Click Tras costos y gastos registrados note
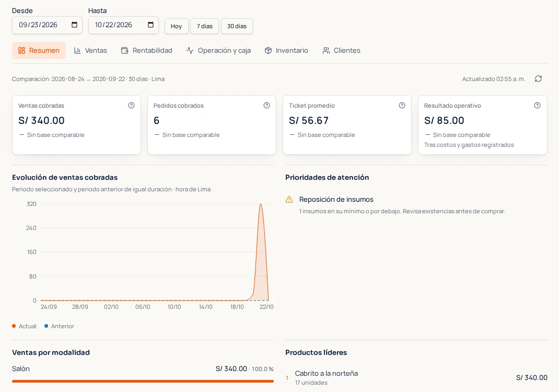This screenshot has width=559, height=392. click(469, 145)
